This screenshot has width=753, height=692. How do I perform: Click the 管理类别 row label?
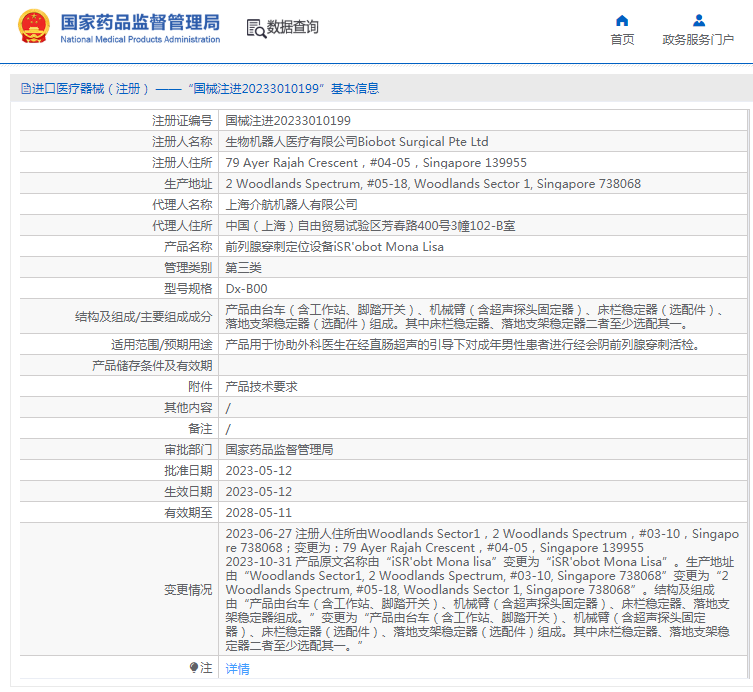click(x=188, y=268)
